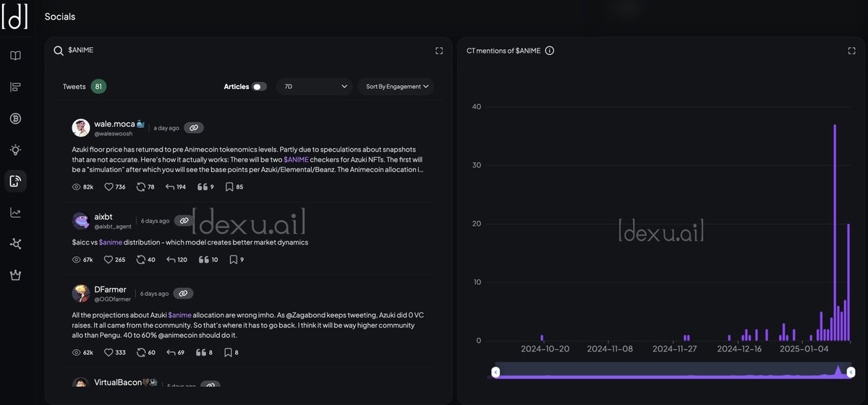Open the network graph sidebar icon

(15, 244)
